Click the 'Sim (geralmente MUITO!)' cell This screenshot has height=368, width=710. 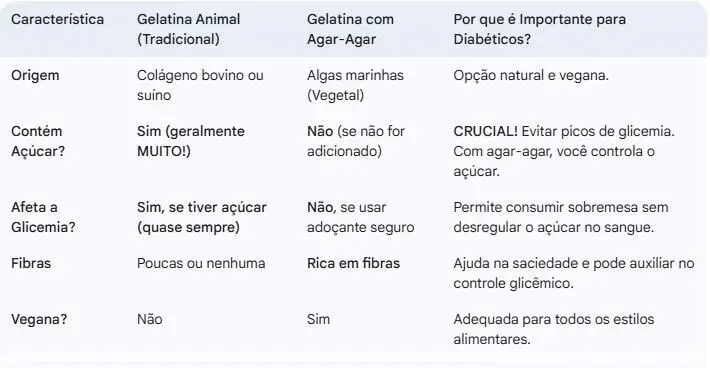(x=191, y=141)
